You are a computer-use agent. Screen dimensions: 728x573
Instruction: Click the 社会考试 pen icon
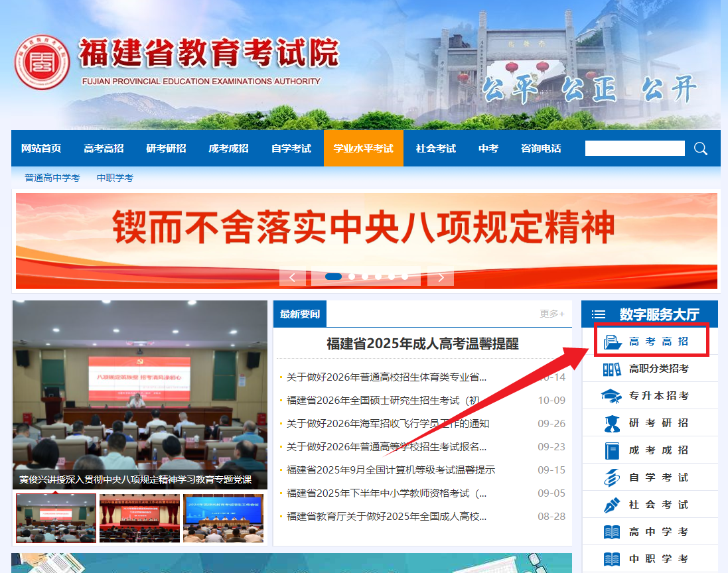click(612, 505)
